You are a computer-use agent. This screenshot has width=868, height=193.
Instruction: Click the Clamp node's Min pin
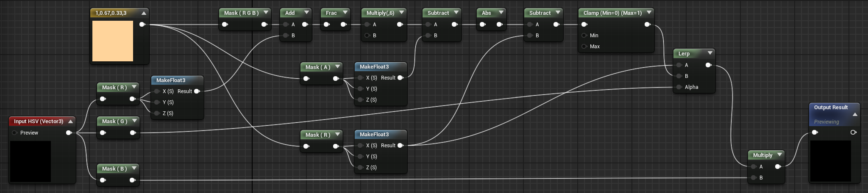click(x=584, y=36)
